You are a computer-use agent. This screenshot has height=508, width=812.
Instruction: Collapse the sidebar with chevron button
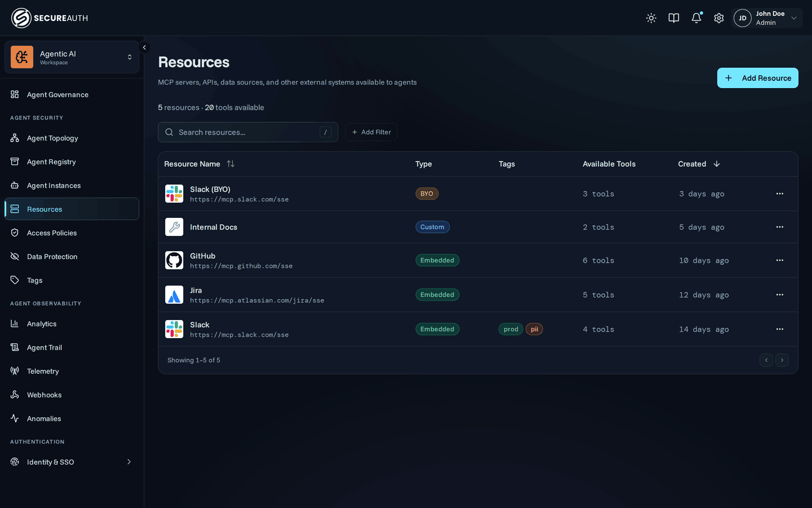[144, 47]
